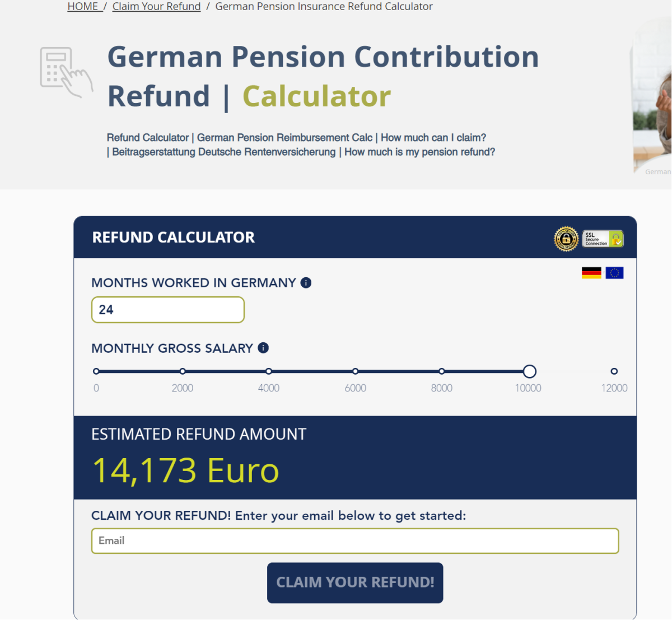Click the salary slider handle at 10000

(x=529, y=371)
